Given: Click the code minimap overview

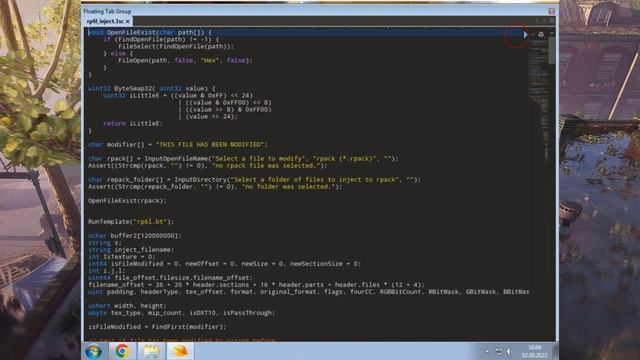Looking at the screenshot, I should point(539,98).
